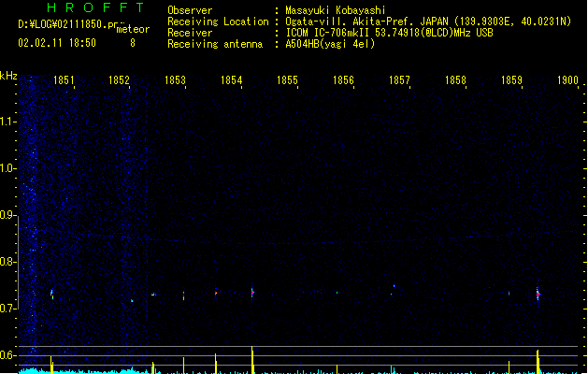The width and height of the screenshot is (588, 374).
Task: Click the meteor count label
Action: pos(133,29)
